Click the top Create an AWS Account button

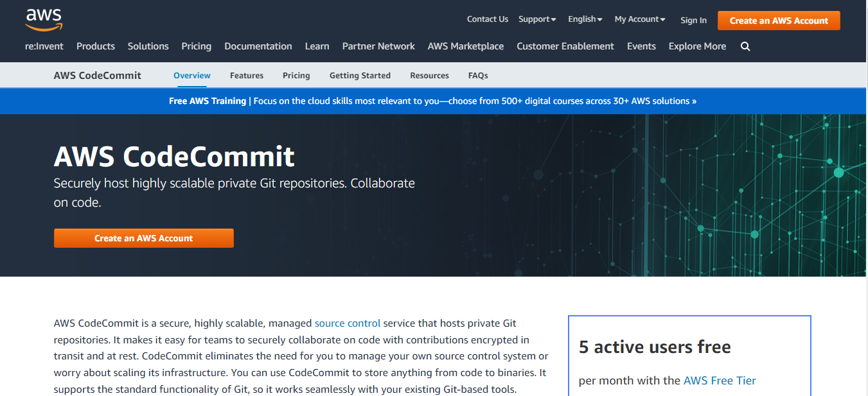(x=779, y=21)
